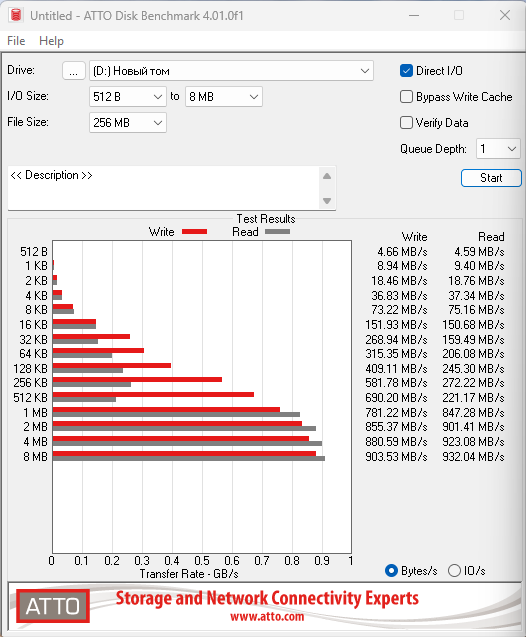Screen dimensions: 526x637
Task: Minimize the benchmark window
Action: coord(414,15)
